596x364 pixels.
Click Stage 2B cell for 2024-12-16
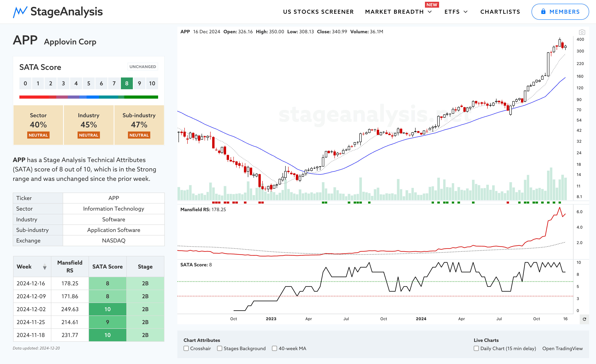tap(145, 283)
